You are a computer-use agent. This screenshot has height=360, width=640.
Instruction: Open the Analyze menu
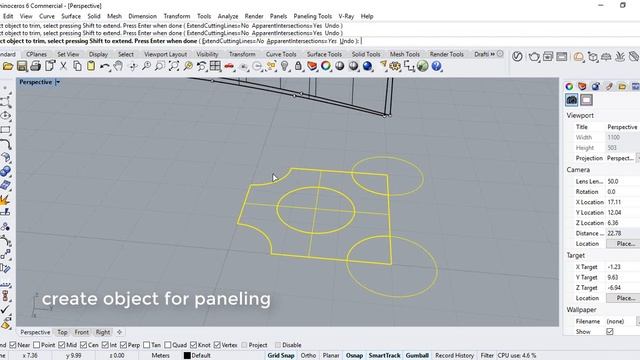(x=228, y=16)
